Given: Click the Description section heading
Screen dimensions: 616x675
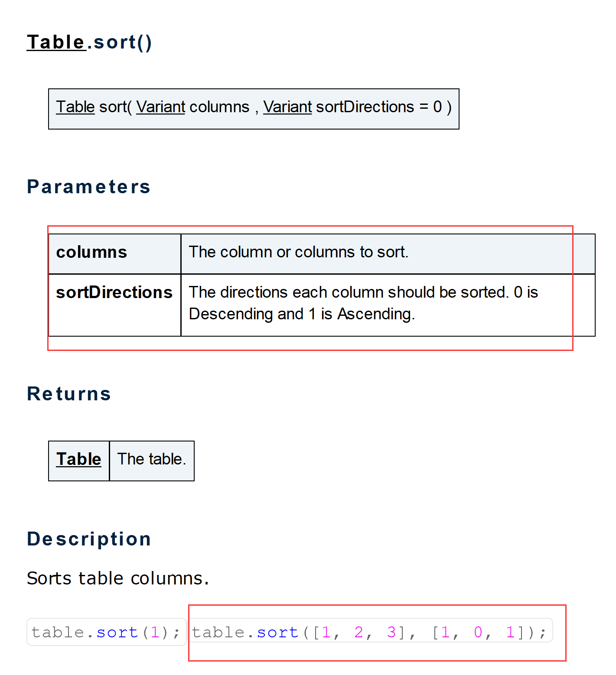Looking at the screenshot, I should point(89,539).
